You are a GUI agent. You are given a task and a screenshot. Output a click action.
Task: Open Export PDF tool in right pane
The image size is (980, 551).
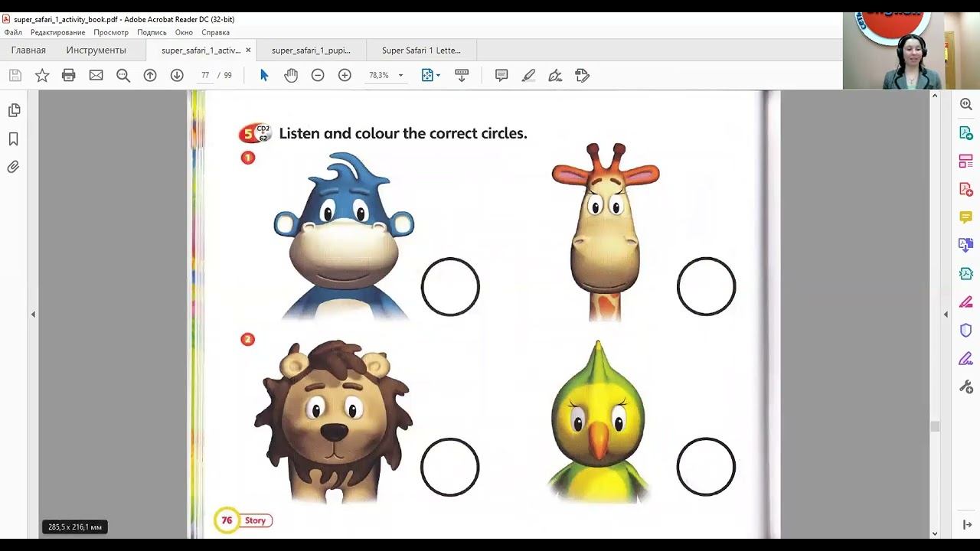(966, 132)
